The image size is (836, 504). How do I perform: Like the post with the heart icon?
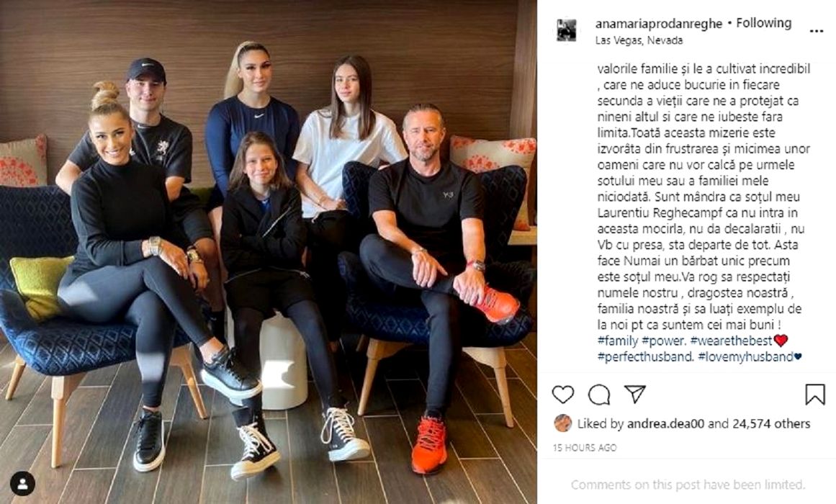point(562,395)
